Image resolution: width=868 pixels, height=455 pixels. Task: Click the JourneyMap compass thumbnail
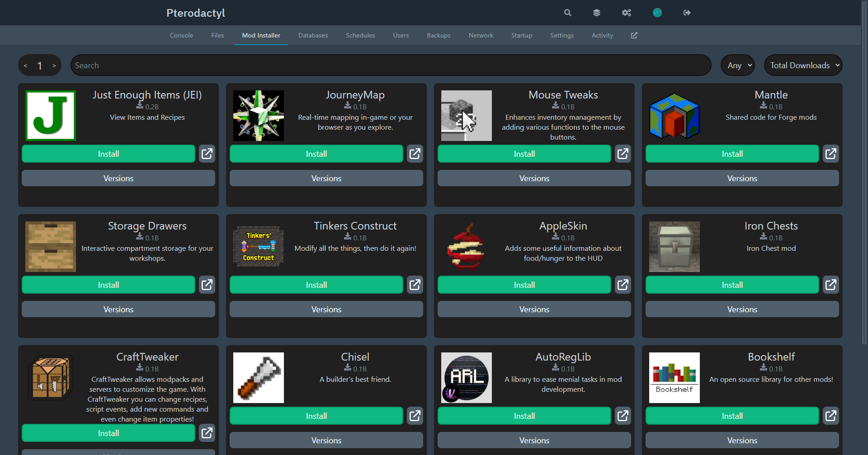tap(259, 116)
